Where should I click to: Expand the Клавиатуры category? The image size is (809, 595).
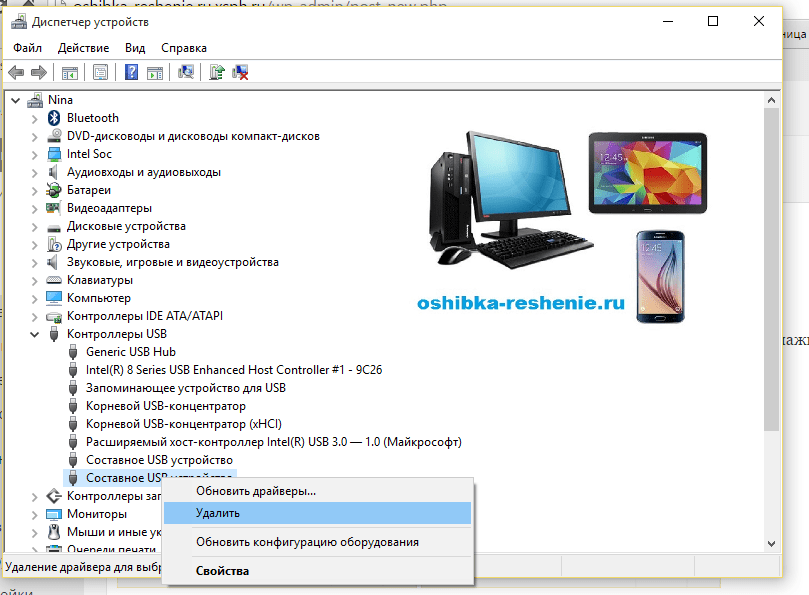[x=35, y=281]
